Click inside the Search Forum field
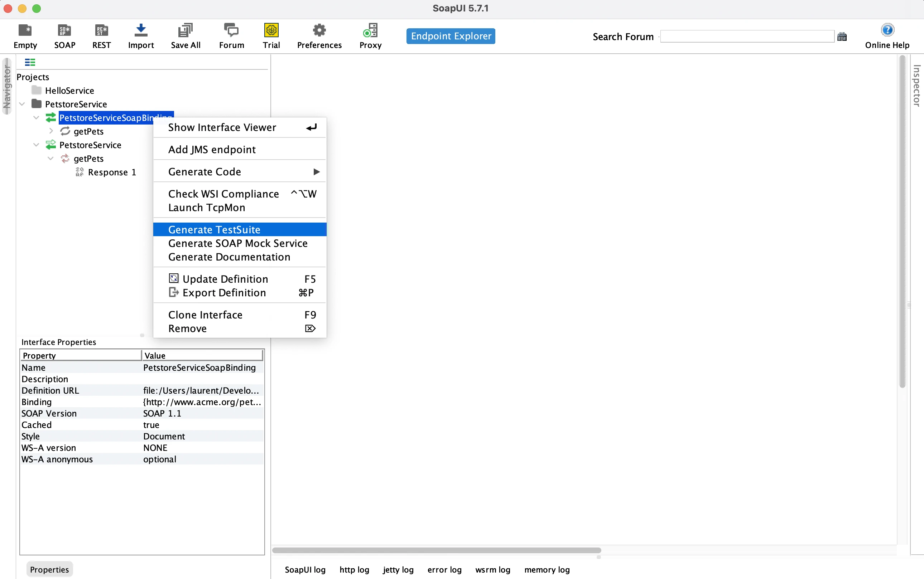Viewport: 924px width, 579px height. pyautogui.click(x=747, y=37)
